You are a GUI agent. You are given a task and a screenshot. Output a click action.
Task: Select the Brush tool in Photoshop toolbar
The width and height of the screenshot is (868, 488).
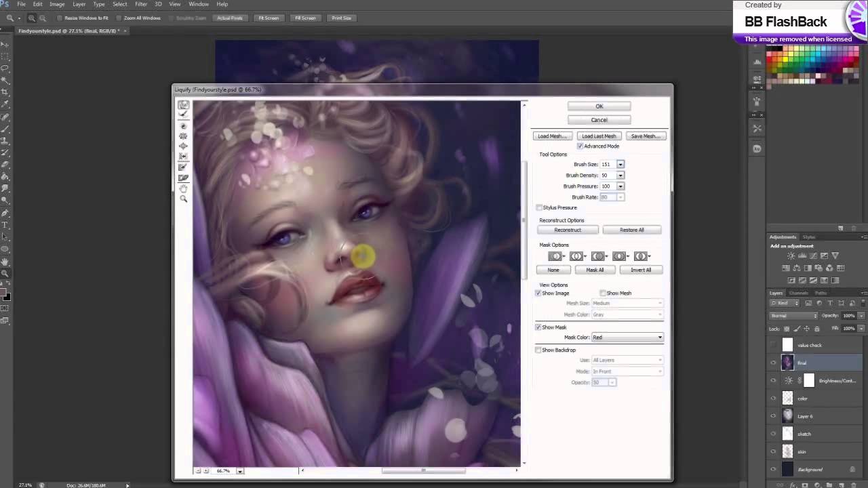[5, 129]
